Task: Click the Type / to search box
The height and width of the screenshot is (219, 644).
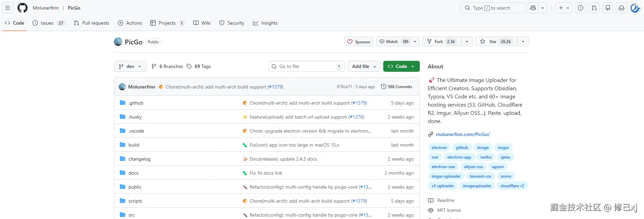Action: coord(493,8)
